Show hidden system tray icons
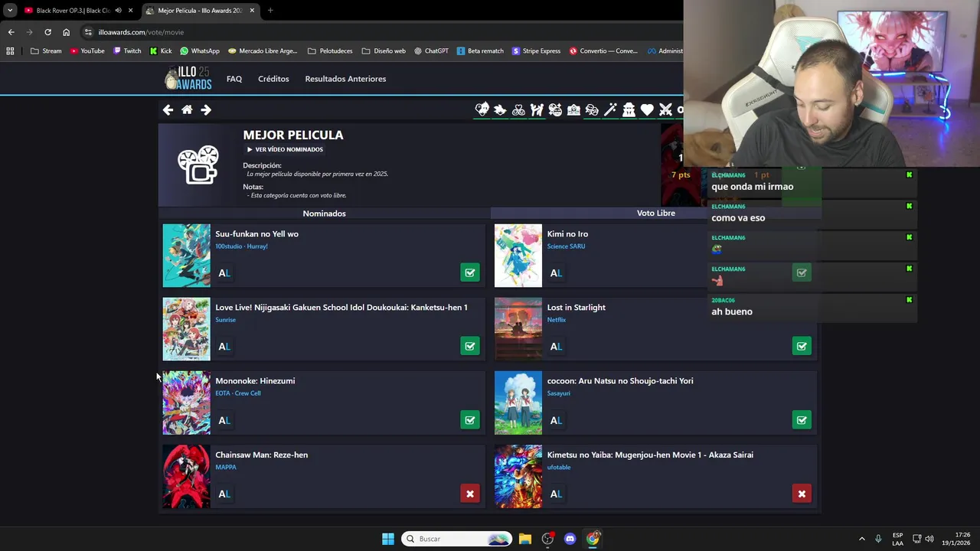The image size is (980, 551). [x=861, y=539]
